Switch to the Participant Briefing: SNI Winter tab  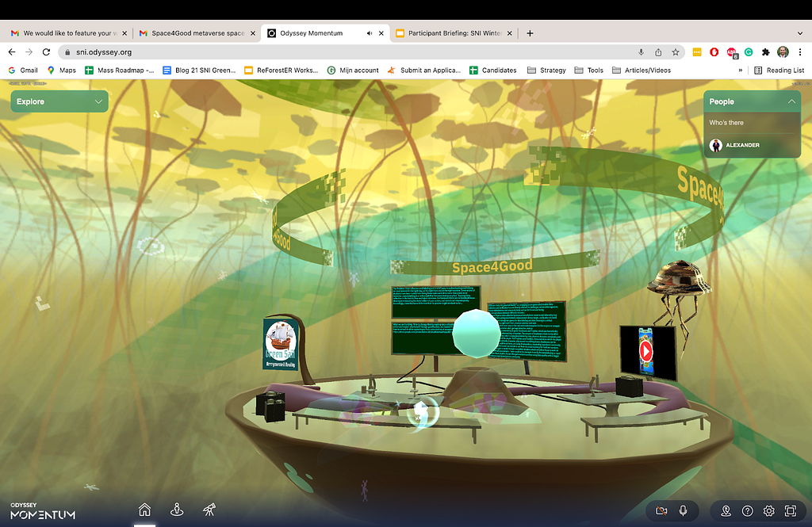454,33
